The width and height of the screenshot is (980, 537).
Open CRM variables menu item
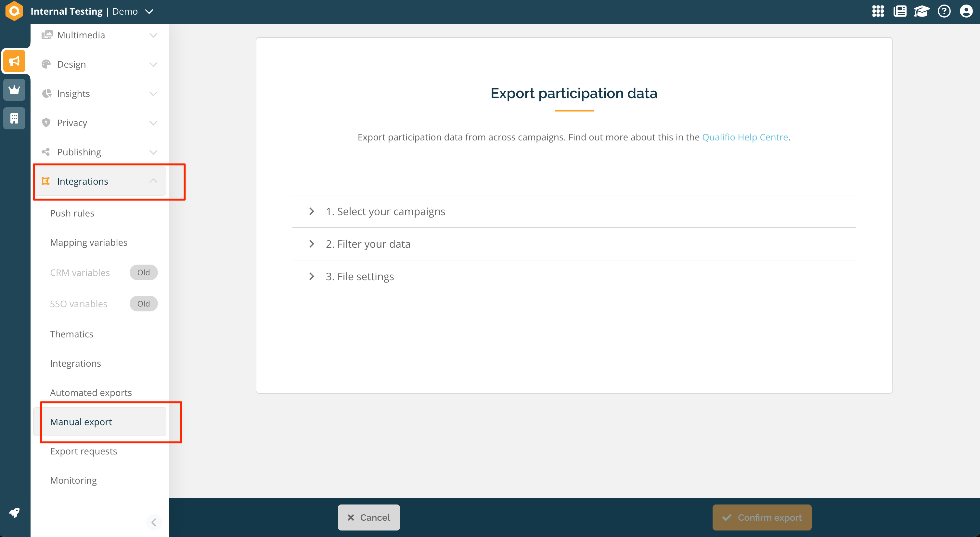click(80, 272)
